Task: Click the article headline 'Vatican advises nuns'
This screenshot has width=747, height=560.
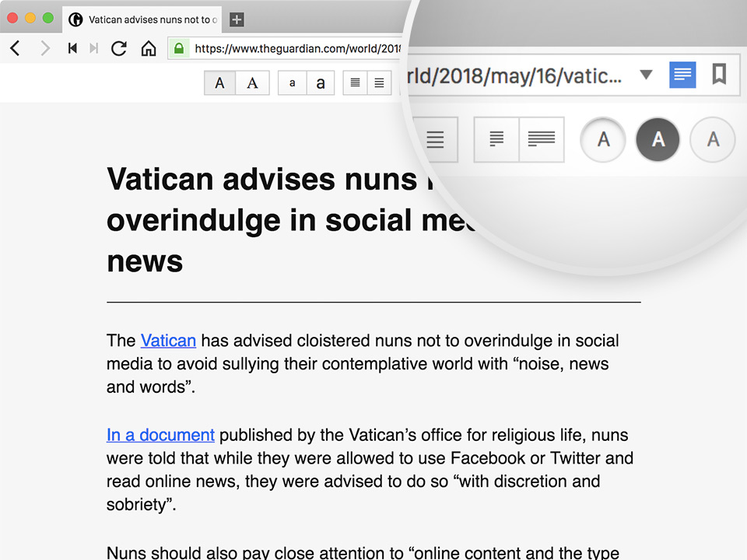Action: 262,179
